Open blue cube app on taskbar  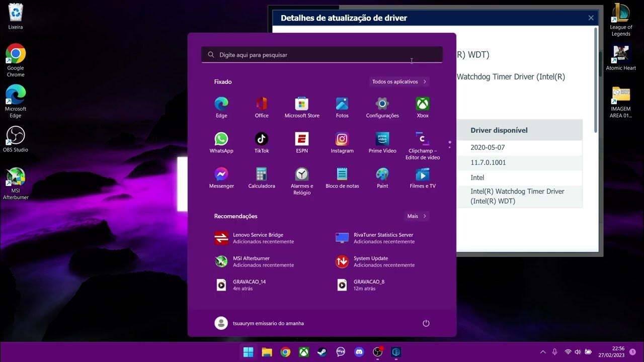[396, 352]
